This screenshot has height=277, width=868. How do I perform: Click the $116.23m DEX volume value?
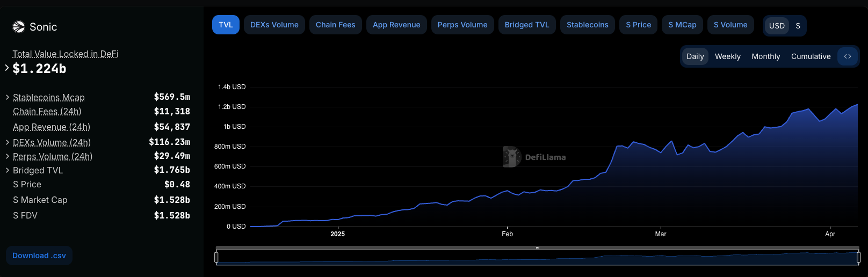(170, 142)
